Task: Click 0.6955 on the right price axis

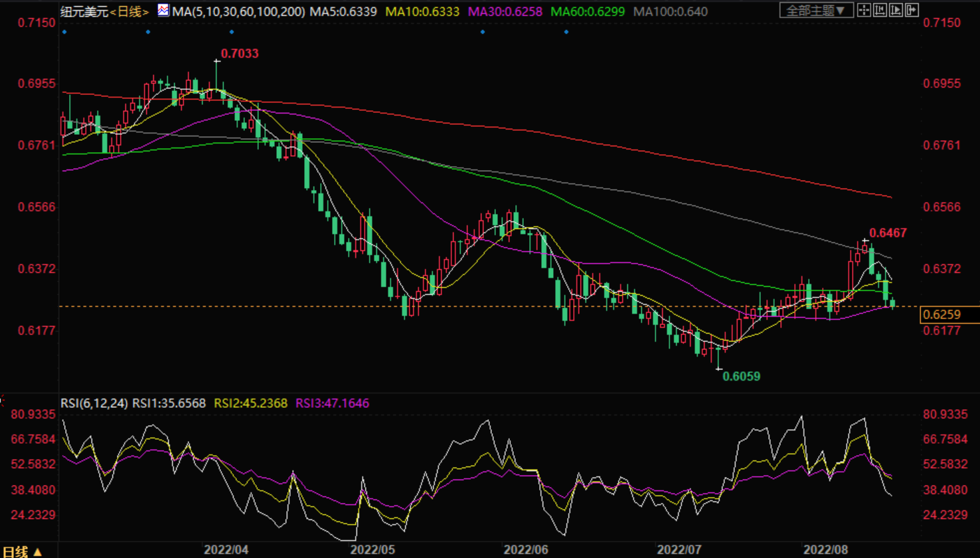Action: coord(942,84)
